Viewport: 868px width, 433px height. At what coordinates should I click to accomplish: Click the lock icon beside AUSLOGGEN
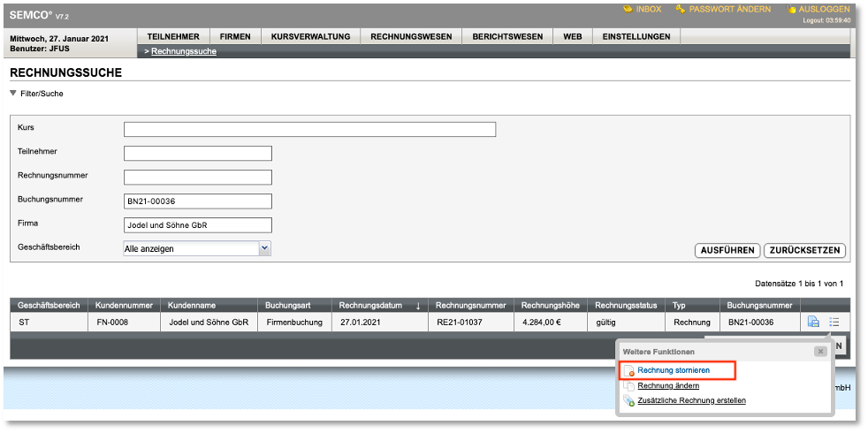791,10
